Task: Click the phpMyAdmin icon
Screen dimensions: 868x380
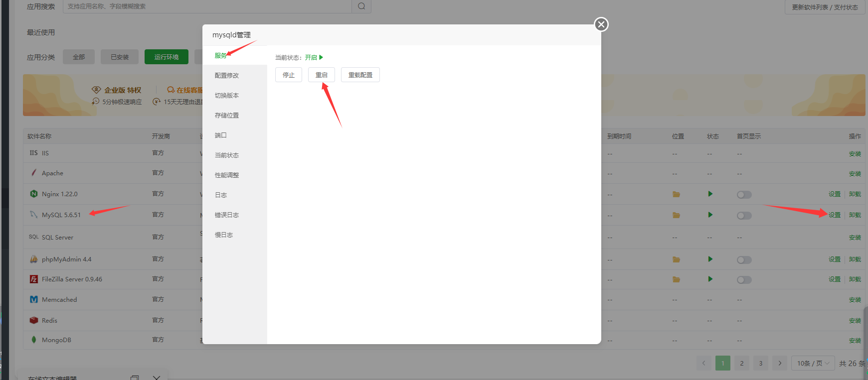Action: click(34, 259)
